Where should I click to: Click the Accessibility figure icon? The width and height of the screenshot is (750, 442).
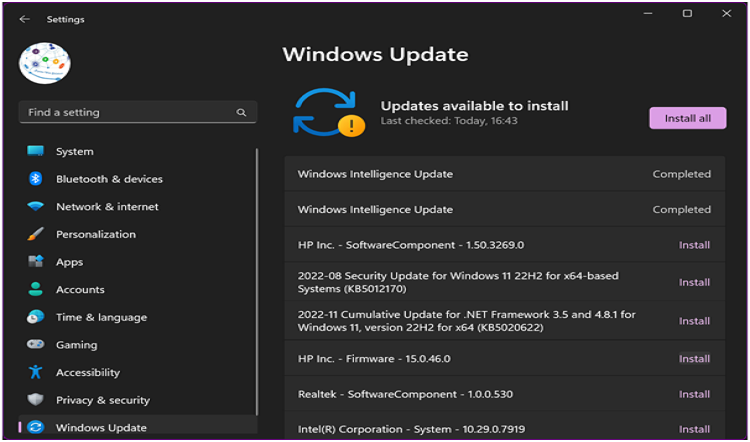click(x=36, y=372)
